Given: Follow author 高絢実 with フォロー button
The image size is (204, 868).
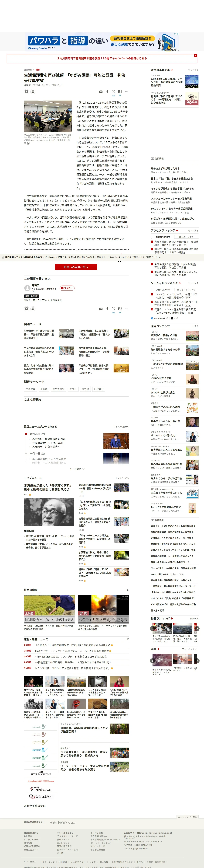Looking at the screenshot, I should pyautogui.click(x=67, y=288).
